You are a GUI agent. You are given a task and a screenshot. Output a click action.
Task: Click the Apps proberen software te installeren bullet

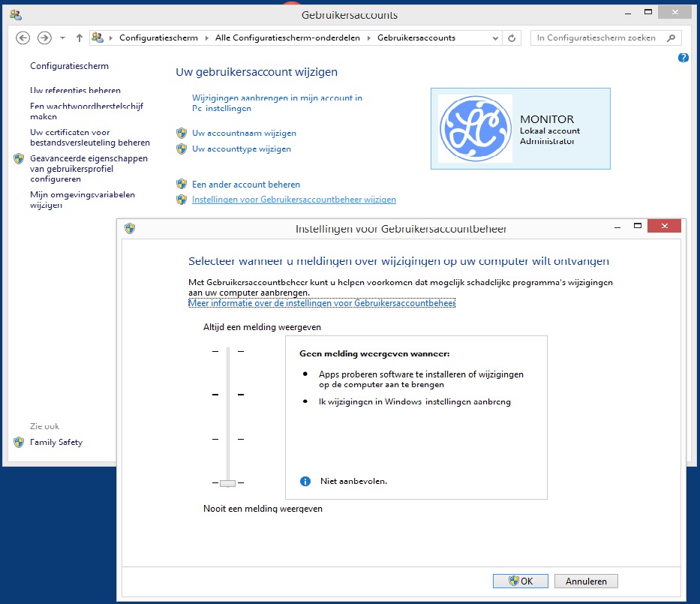pyautogui.click(x=421, y=380)
